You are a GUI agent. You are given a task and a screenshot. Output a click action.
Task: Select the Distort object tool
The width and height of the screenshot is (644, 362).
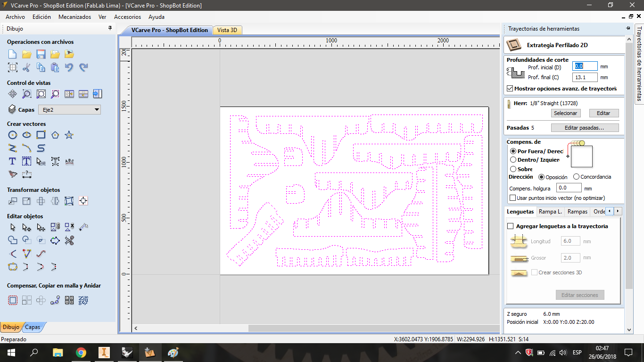tap(69, 201)
